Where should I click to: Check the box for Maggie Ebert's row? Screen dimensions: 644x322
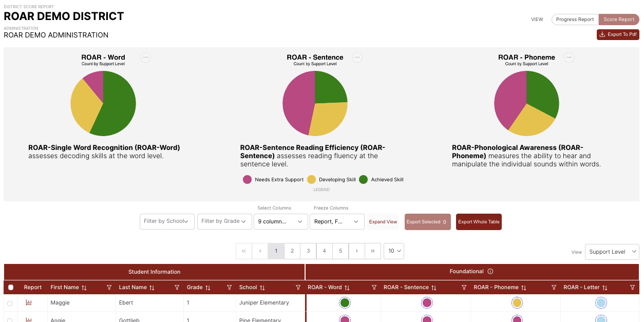[10, 304]
